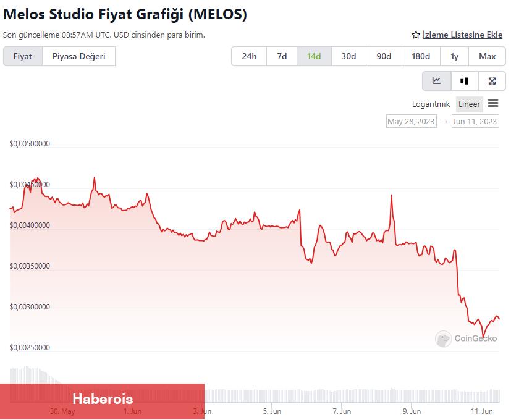Open the chart hamburger menu
This screenshot has height=420, width=511.
point(493,103)
